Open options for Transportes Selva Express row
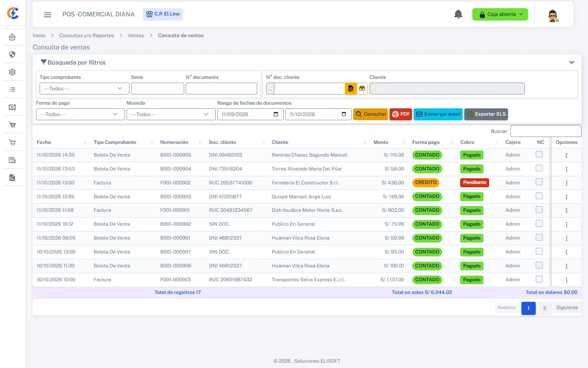Image resolution: width=588 pixels, height=368 pixels. coord(566,280)
